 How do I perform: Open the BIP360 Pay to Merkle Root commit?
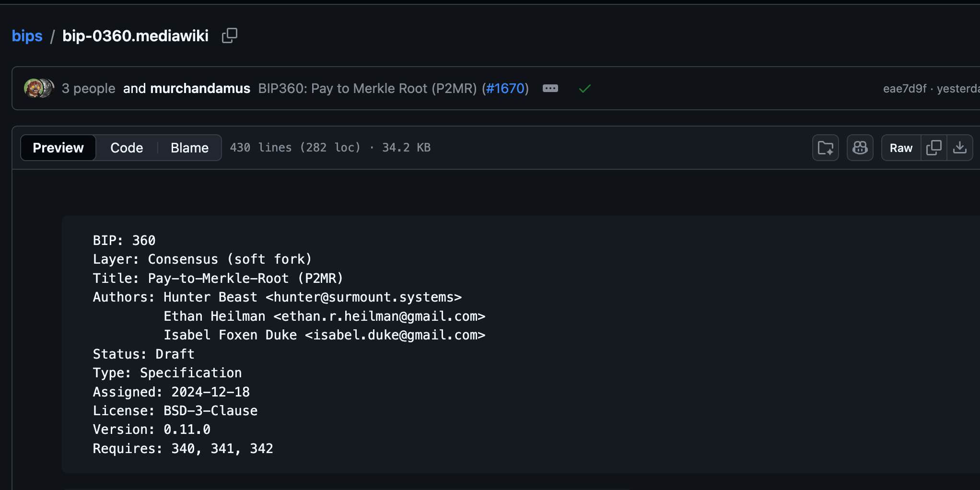tap(367, 89)
